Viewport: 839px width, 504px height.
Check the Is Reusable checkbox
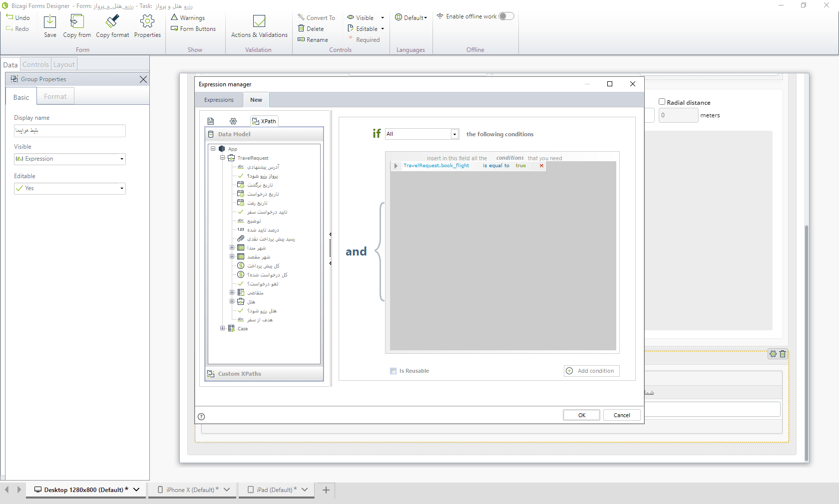tap(394, 371)
